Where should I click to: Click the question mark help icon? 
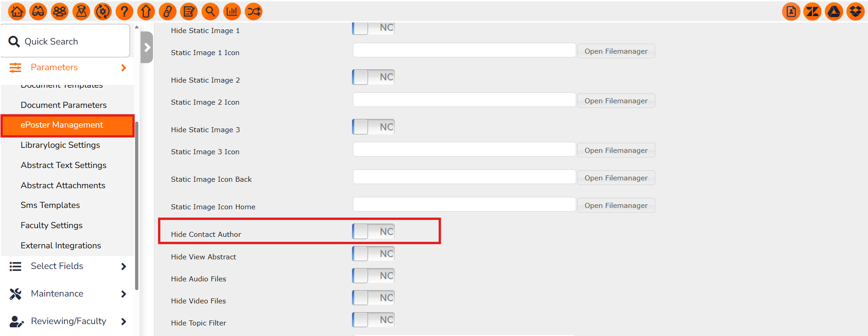pyautogui.click(x=125, y=11)
